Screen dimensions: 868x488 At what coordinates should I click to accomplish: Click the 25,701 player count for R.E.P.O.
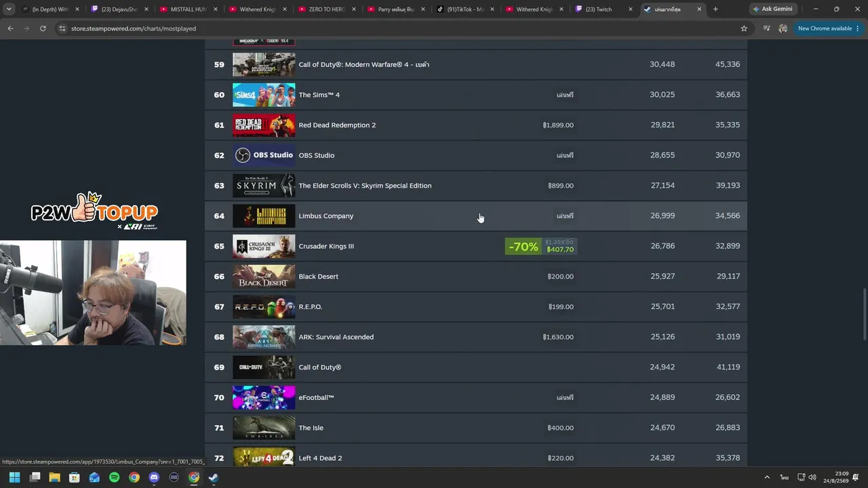coord(663,307)
